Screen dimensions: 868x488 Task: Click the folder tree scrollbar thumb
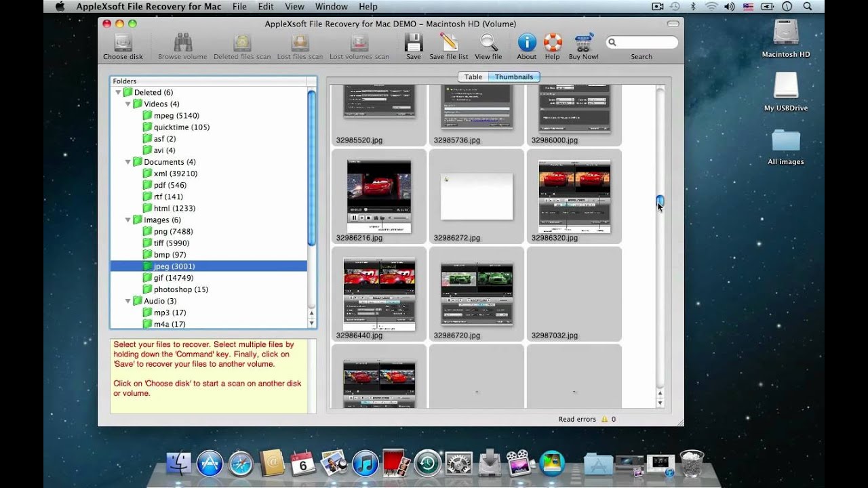click(x=312, y=167)
